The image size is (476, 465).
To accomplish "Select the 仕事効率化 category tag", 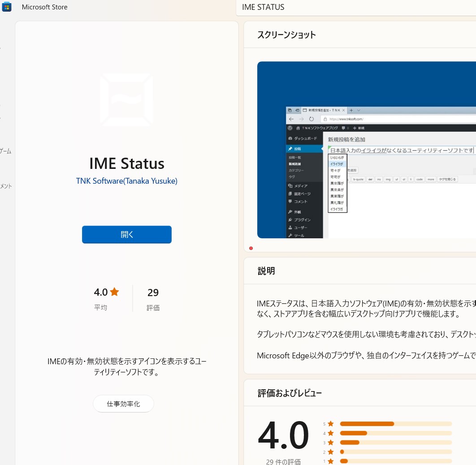I will 123,403.
